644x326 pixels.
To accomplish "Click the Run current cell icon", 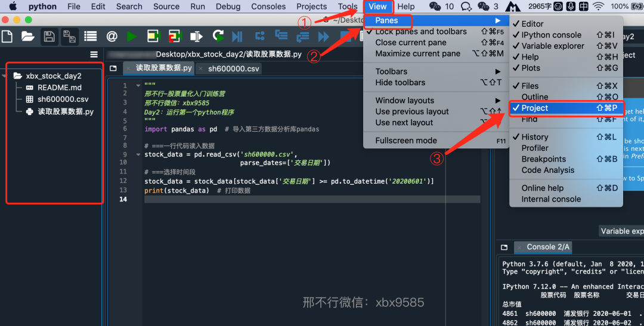I will click(154, 36).
